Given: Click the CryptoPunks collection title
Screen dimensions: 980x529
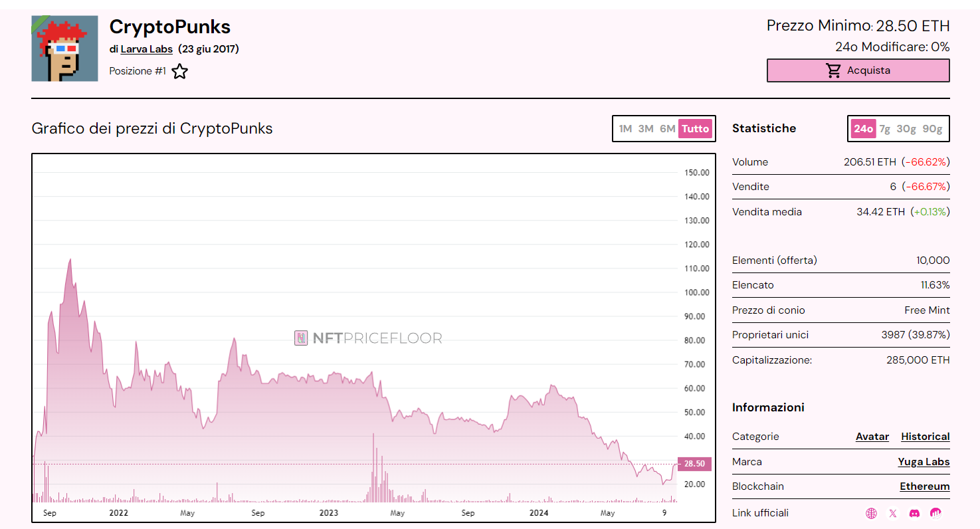Looking at the screenshot, I should point(170,27).
